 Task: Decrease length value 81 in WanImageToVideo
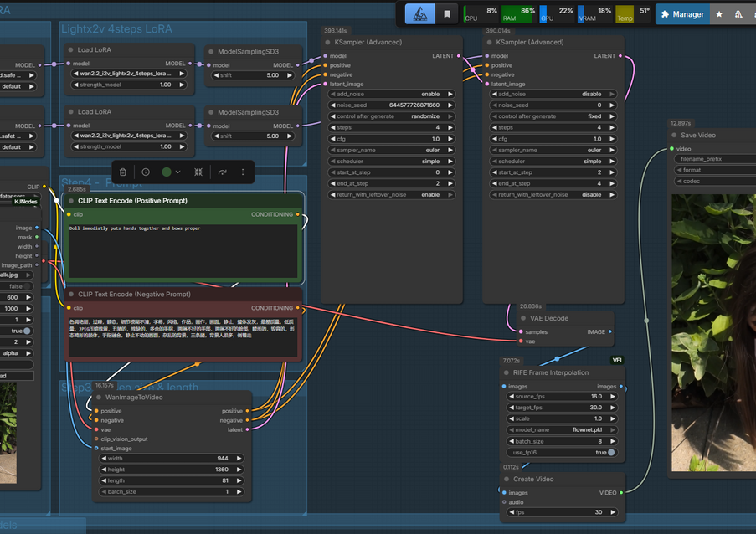coord(104,480)
